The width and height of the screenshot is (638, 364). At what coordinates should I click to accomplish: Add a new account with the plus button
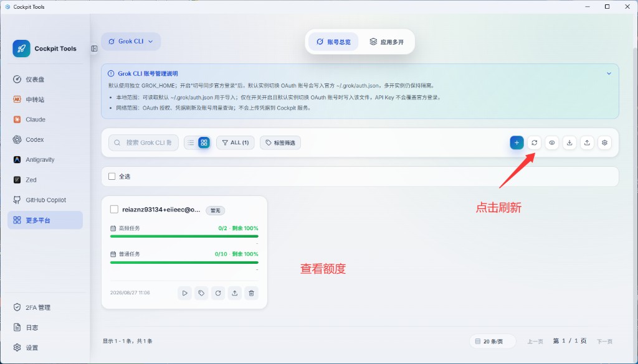(x=517, y=142)
